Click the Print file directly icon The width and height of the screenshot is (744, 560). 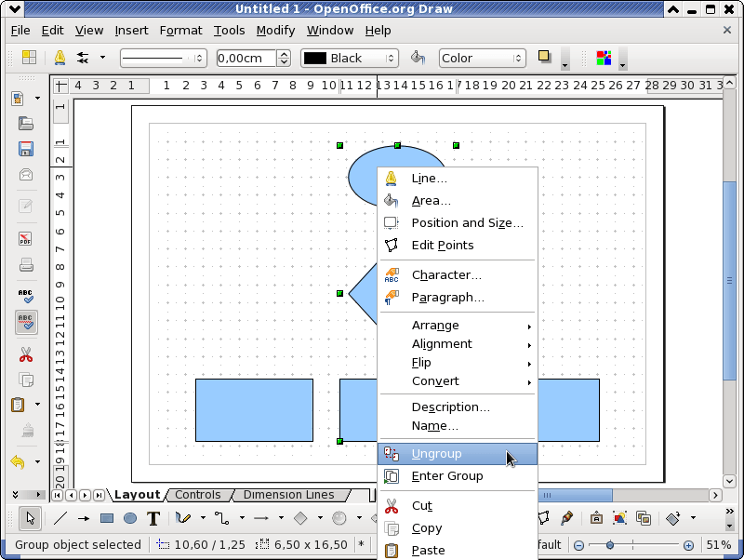pyautogui.click(x=26, y=264)
